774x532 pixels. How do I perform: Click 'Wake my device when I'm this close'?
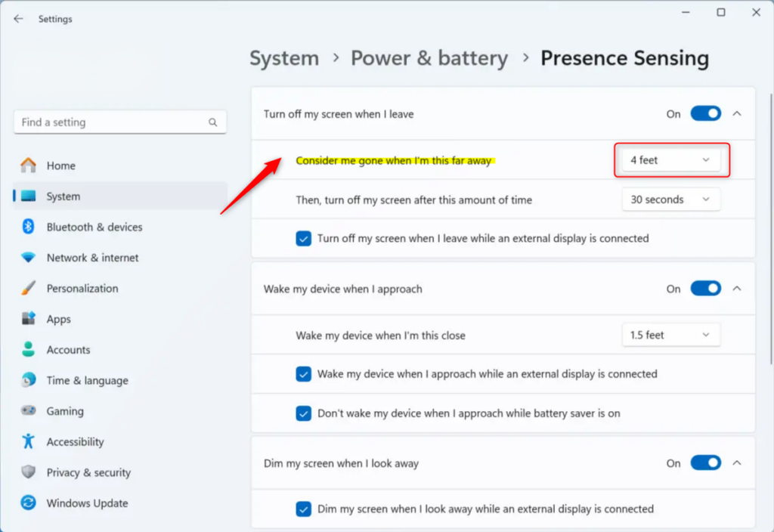(381, 336)
